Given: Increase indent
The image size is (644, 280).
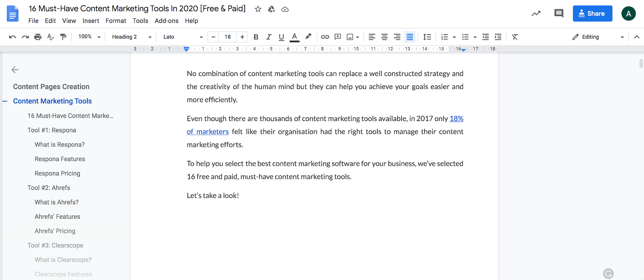Looking at the screenshot, I should click(498, 37).
